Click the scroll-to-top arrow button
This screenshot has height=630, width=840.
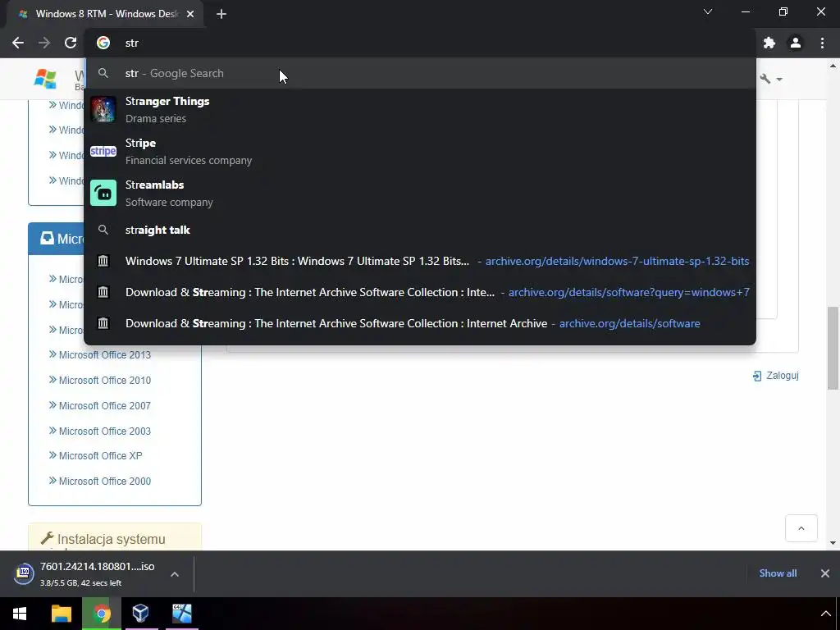pos(801,528)
